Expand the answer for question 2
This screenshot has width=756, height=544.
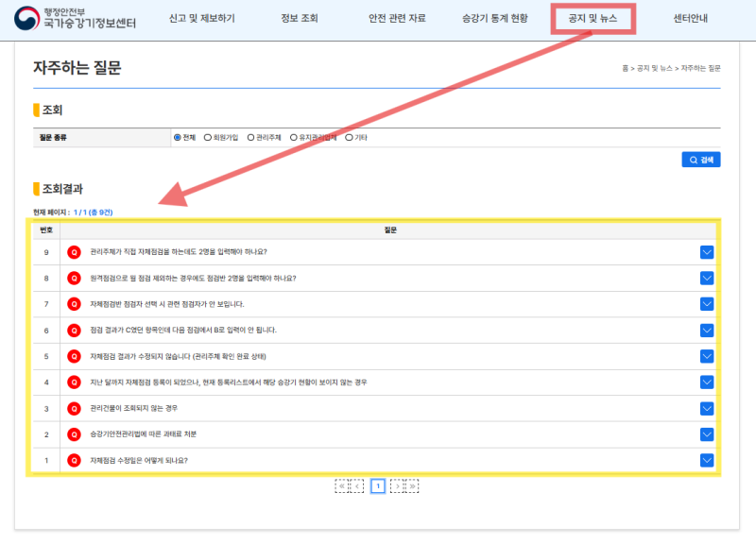707,434
